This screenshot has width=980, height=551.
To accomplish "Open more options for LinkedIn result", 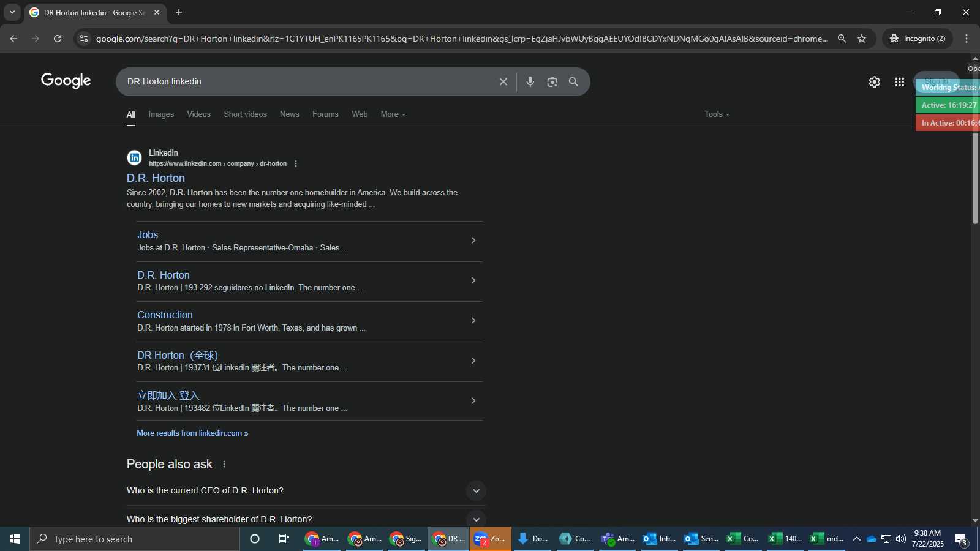I will [x=296, y=163].
